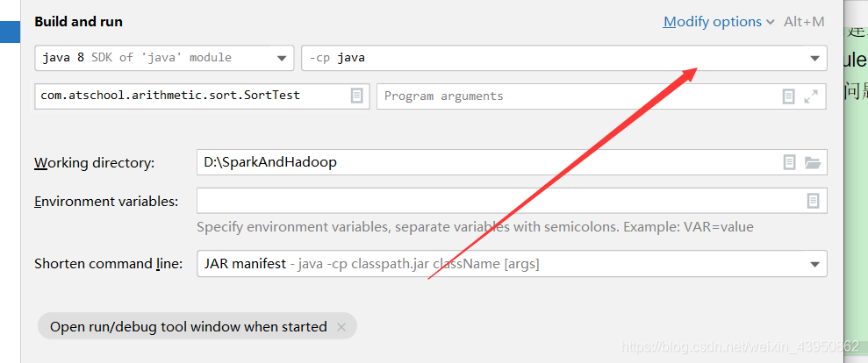This screenshot has width=868, height=363.
Task: Remove the 'Open run/debug tool window' chip
Action: pyautogui.click(x=341, y=327)
